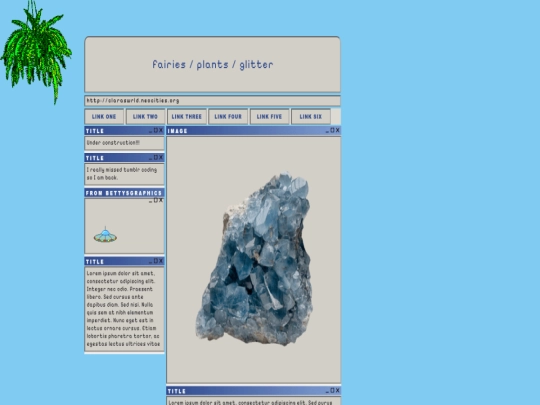This screenshot has width=540, height=405.
Task: Click the hanging fern plant image
Action: point(36,52)
